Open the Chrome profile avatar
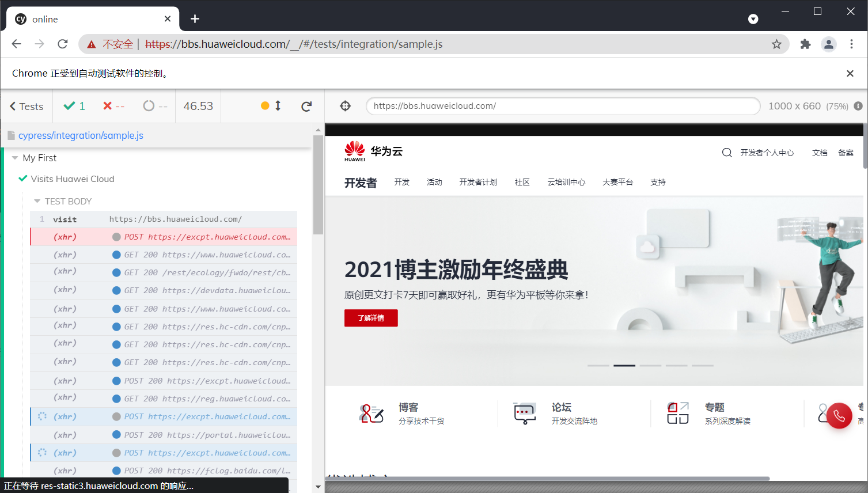Screen dimensions: 868x493 click(x=829, y=44)
